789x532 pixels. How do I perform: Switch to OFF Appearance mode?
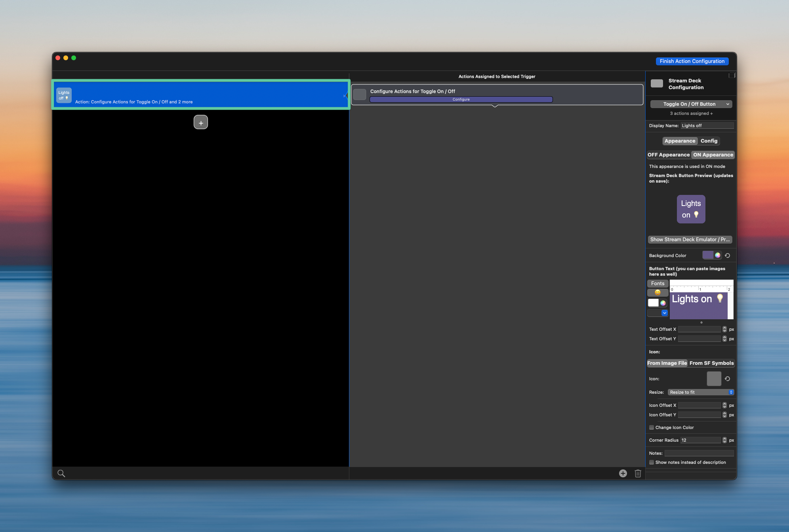[x=669, y=155]
